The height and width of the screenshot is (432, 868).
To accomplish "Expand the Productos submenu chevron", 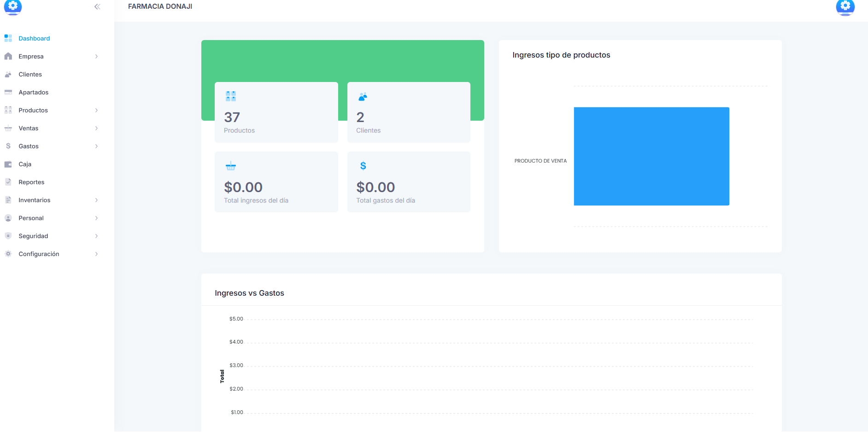I will [x=96, y=110].
